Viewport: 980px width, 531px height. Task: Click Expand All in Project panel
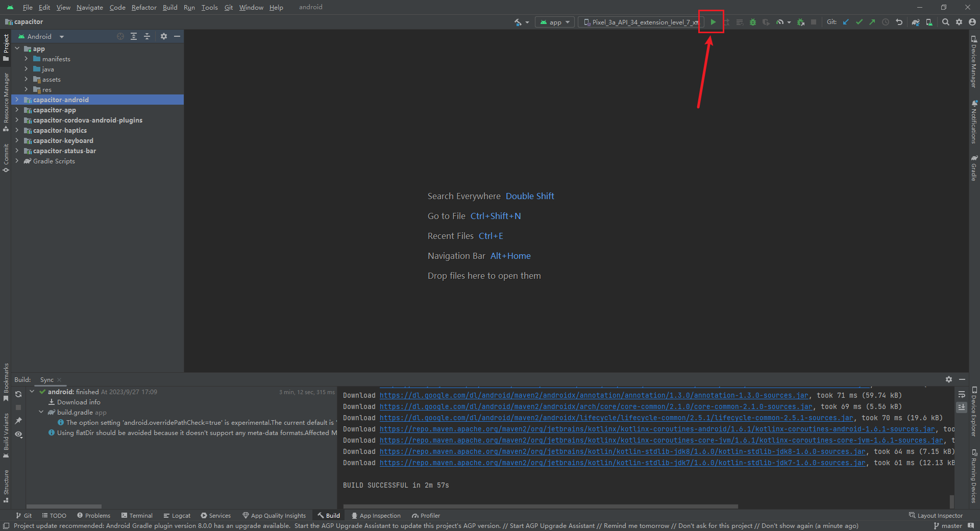point(134,36)
